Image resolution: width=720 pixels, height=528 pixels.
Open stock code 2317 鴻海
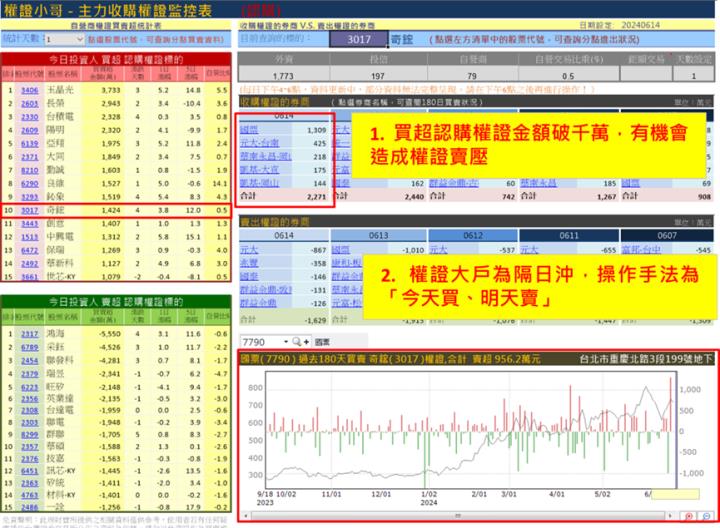30,334
